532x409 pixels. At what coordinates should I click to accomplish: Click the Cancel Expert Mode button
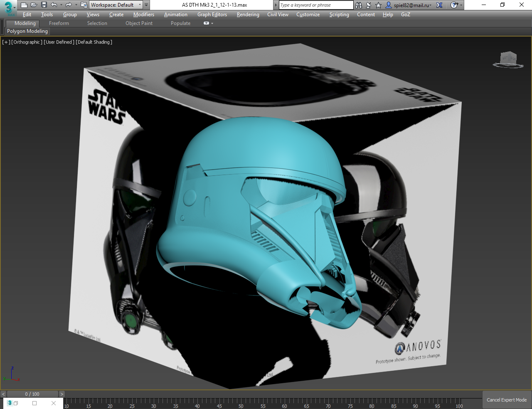coord(507,400)
